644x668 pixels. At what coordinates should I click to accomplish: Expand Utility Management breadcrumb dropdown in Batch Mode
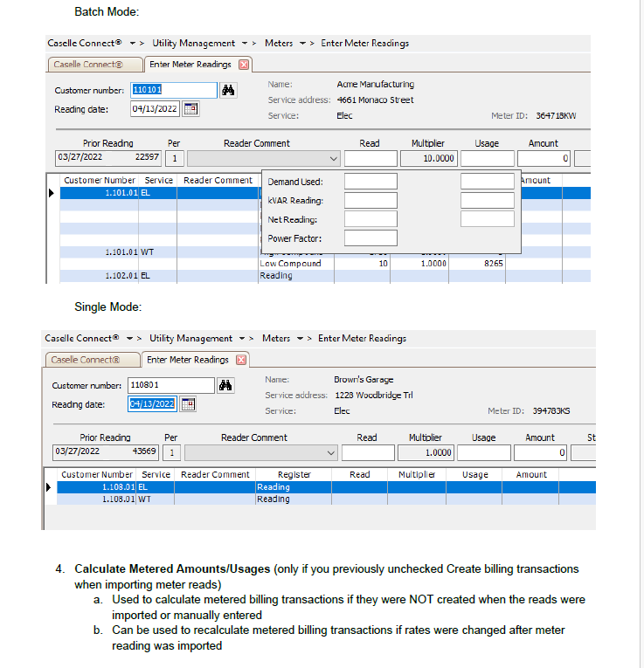245,44
